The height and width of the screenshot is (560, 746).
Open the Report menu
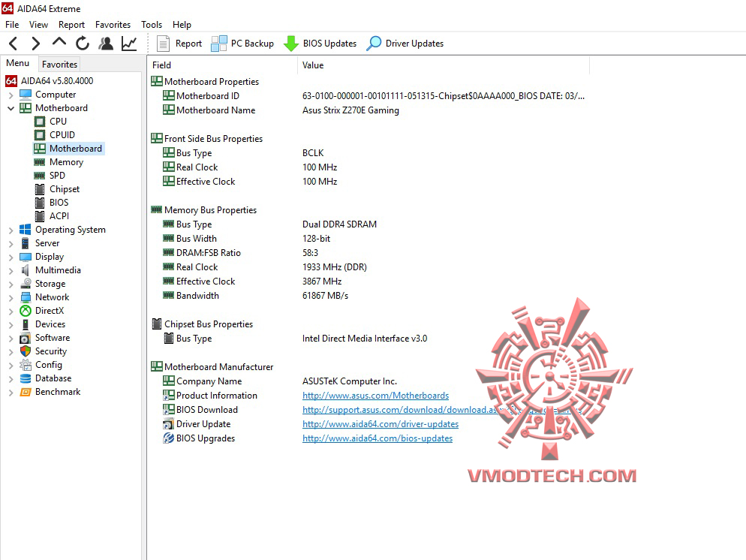71,25
